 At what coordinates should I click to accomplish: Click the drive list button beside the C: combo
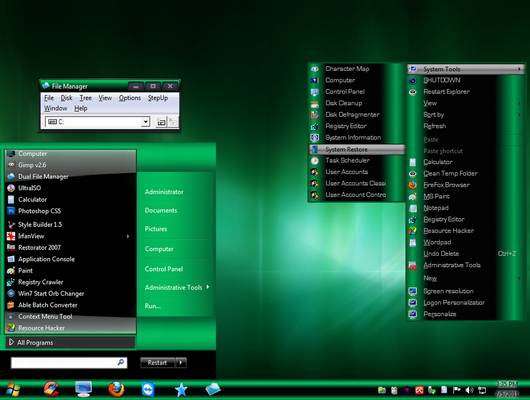coord(162,122)
